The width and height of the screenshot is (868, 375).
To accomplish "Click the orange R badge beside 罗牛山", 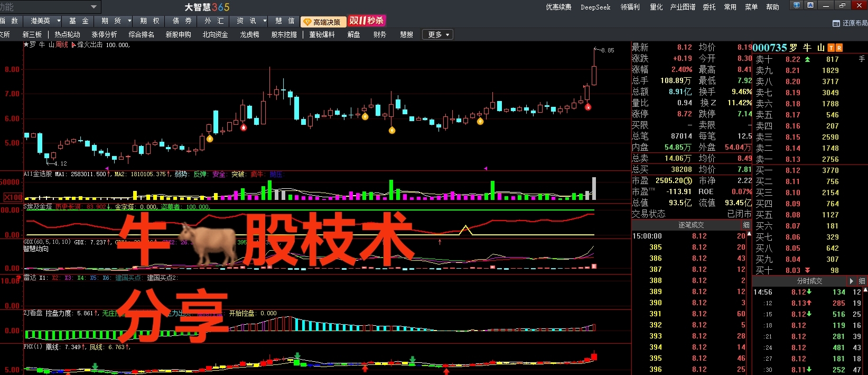I will coord(839,48).
